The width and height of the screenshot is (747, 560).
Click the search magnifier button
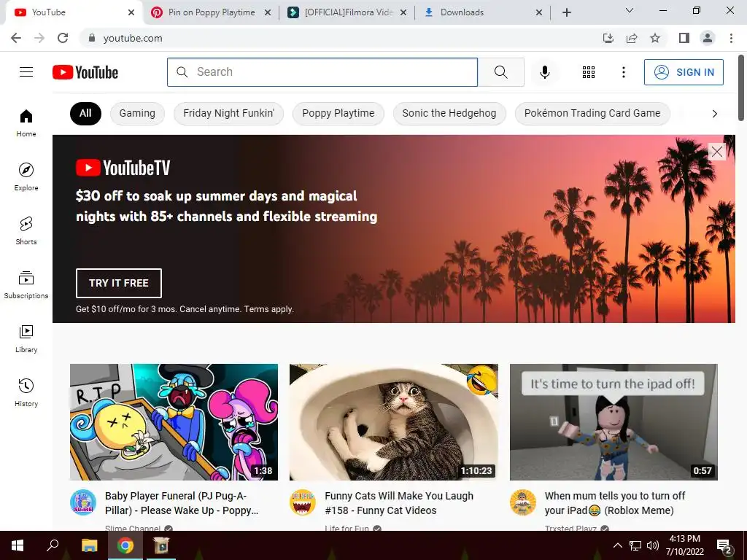tap(500, 72)
